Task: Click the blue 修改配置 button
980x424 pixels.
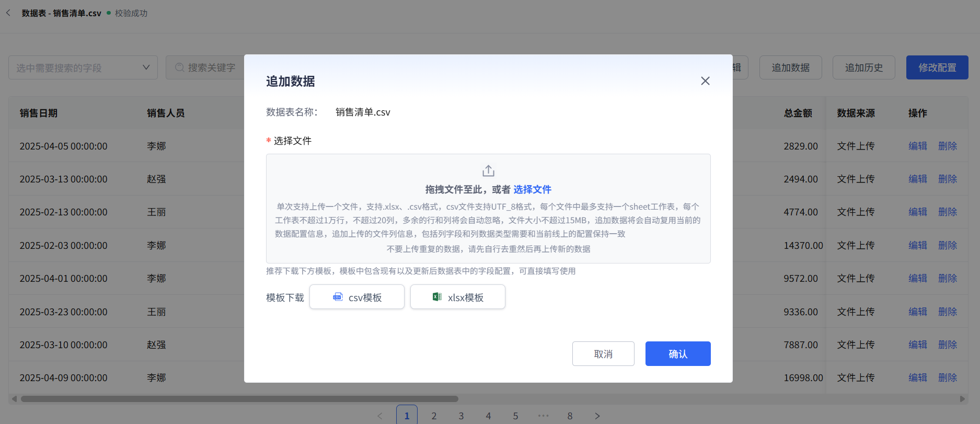Action: pos(937,67)
